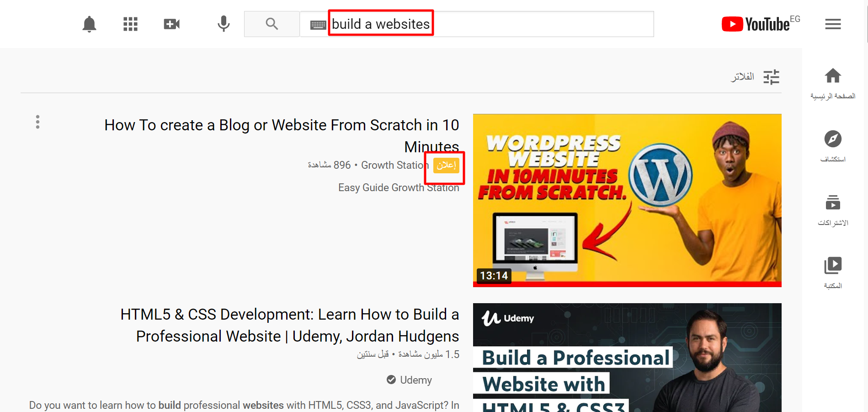
Task: Open the notifications bell
Action: 89,24
